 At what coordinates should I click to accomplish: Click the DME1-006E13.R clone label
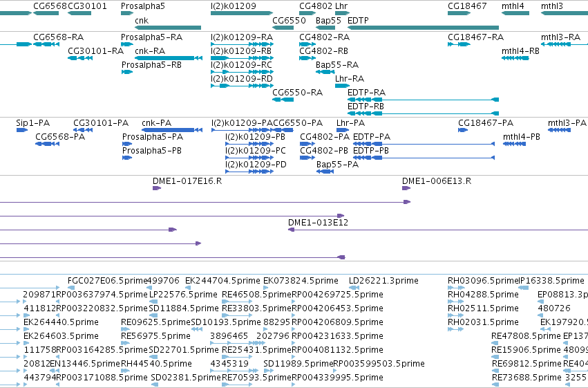click(437, 181)
